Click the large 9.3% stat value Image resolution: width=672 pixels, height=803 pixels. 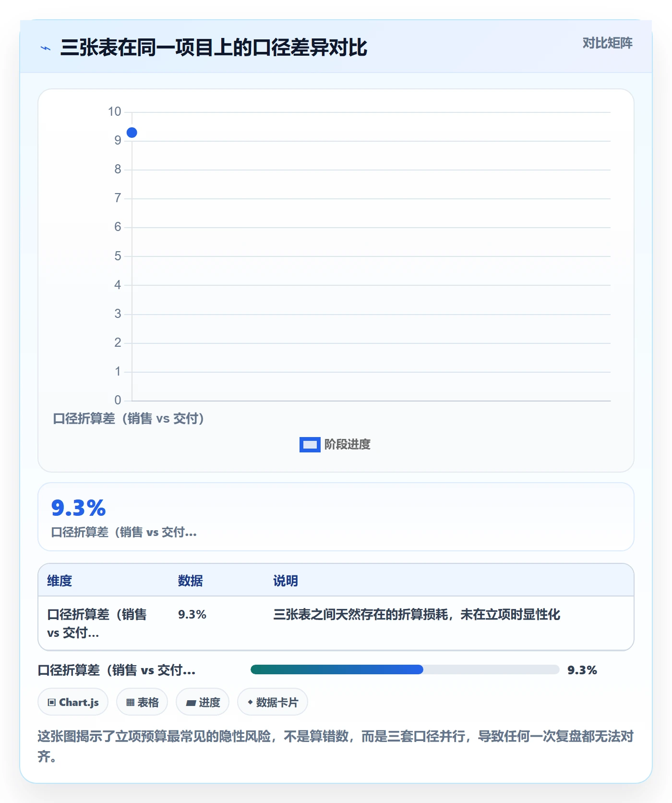click(x=78, y=508)
